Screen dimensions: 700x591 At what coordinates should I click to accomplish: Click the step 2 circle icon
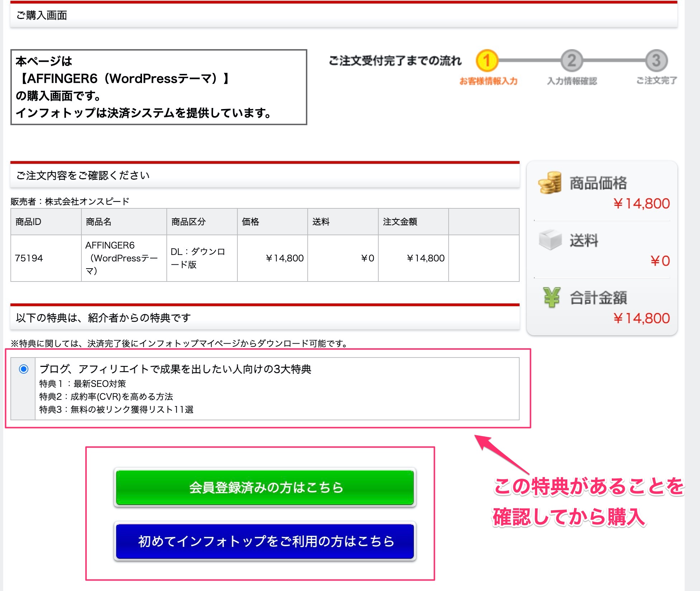572,61
